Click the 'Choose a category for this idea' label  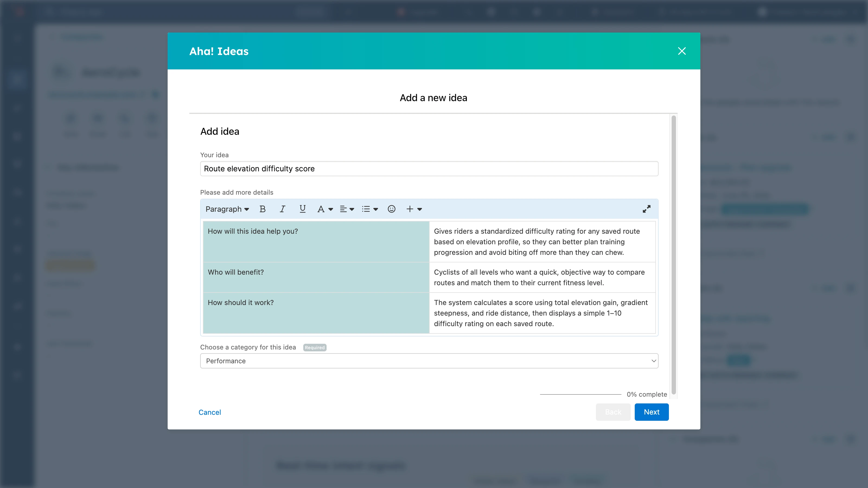click(x=248, y=347)
